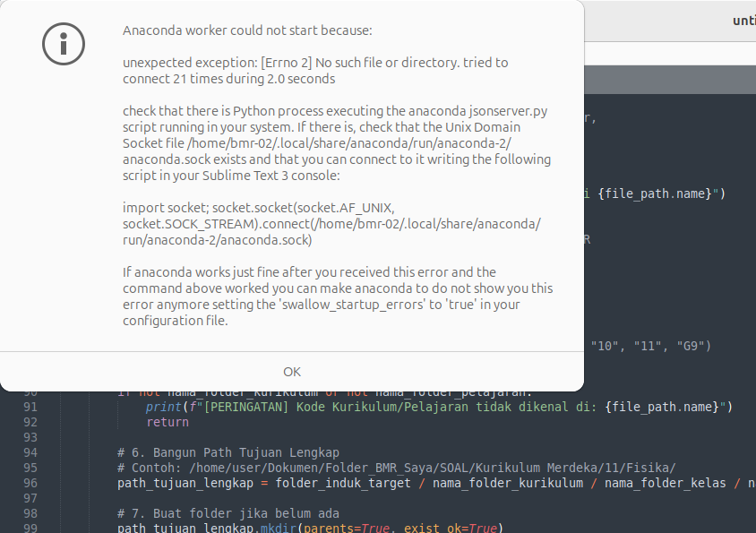Viewport: 756px width, 533px height.
Task: Click line number 96 in the gutter
Action: point(30,483)
